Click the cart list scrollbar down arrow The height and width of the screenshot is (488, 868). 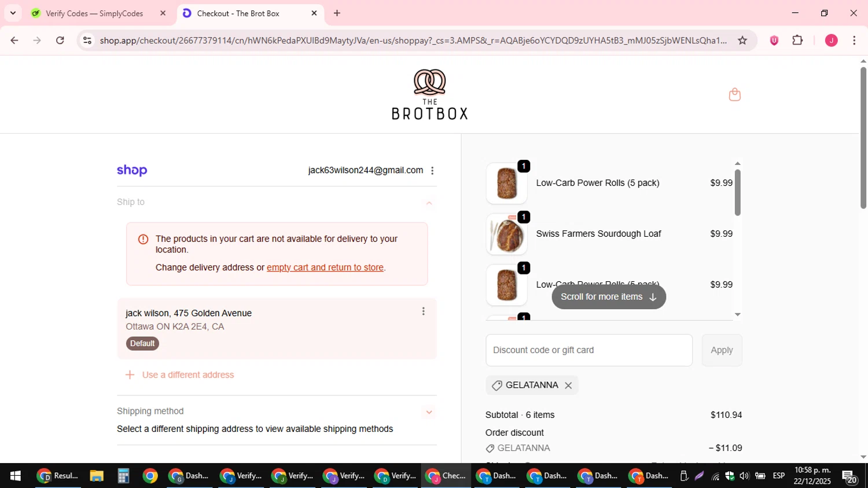pyautogui.click(x=737, y=314)
